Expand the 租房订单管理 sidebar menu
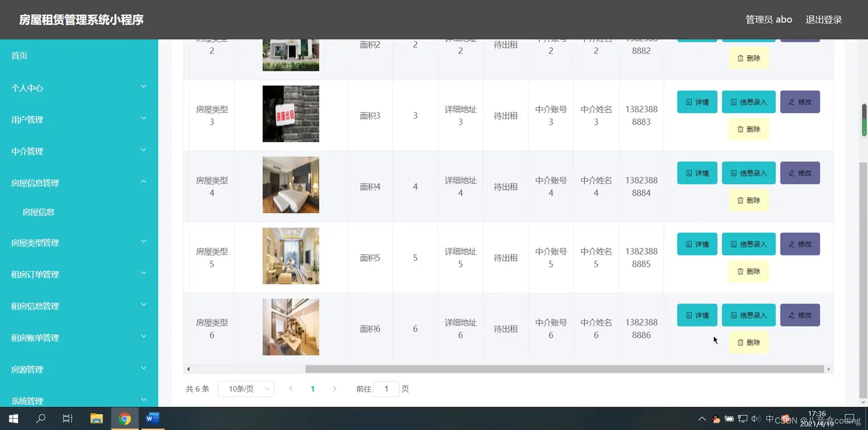The width and height of the screenshot is (868, 430). 79,274
